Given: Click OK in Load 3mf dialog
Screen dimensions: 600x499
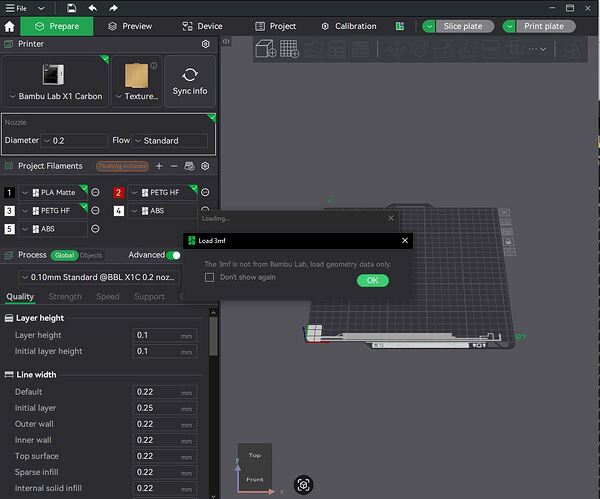Looking at the screenshot, I should pyautogui.click(x=373, y=280).
